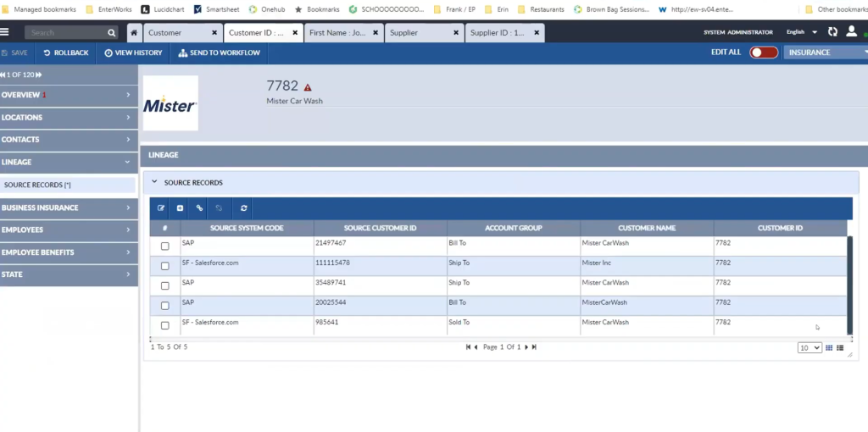Check the box for SAP row 21497467

tap(165, 246)
